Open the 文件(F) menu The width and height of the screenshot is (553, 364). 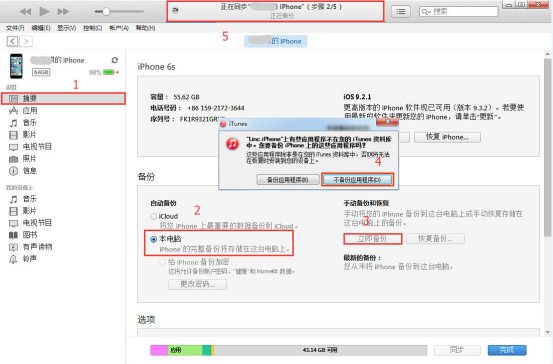tap(15, 28)
